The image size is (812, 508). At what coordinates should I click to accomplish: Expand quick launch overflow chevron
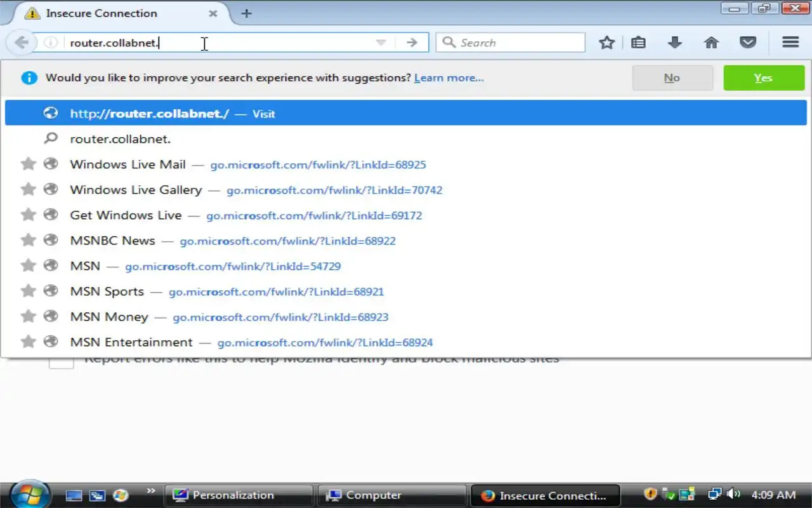pos(151,490)
